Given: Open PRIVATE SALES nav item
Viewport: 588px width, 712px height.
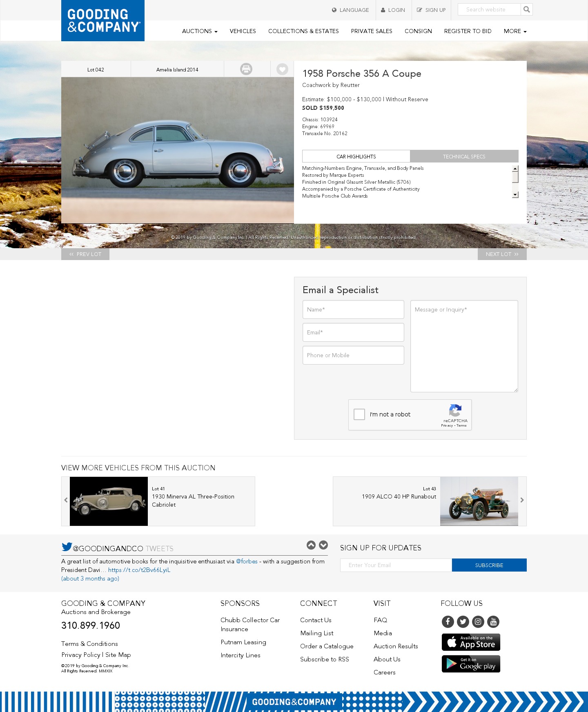Looking at the screenshot, I should coord(372,31).
